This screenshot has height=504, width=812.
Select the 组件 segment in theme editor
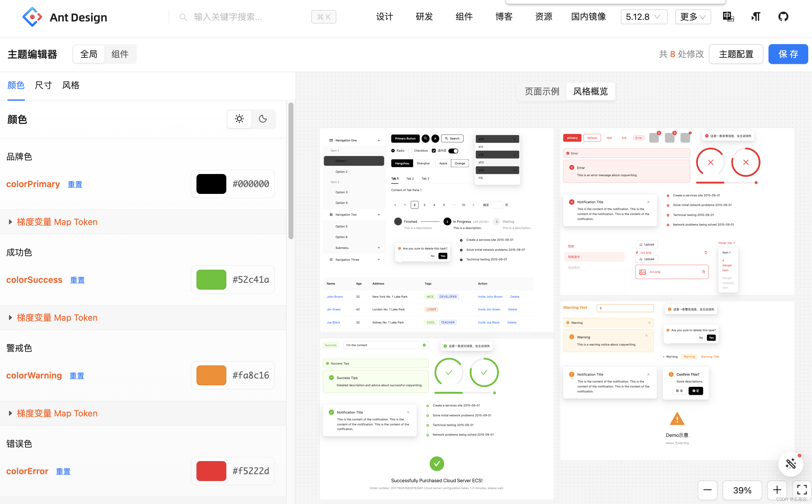[x=120, y=54]
